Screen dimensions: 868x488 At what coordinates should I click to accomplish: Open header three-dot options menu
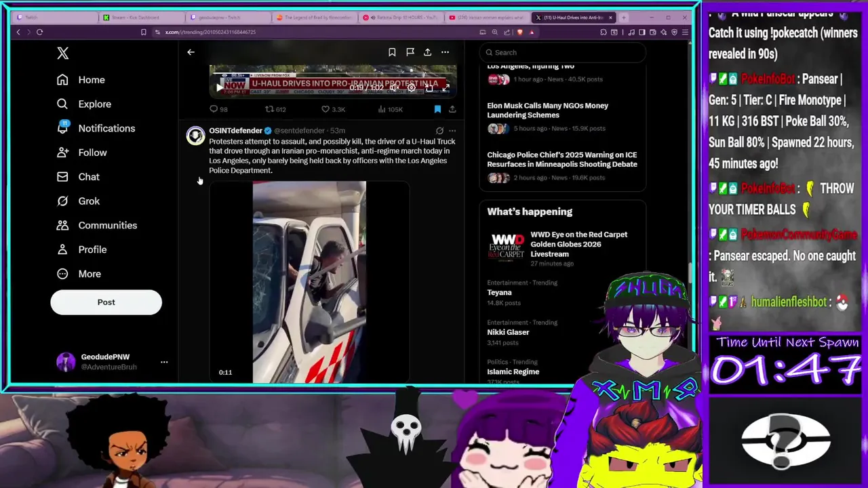pos(445,52)
